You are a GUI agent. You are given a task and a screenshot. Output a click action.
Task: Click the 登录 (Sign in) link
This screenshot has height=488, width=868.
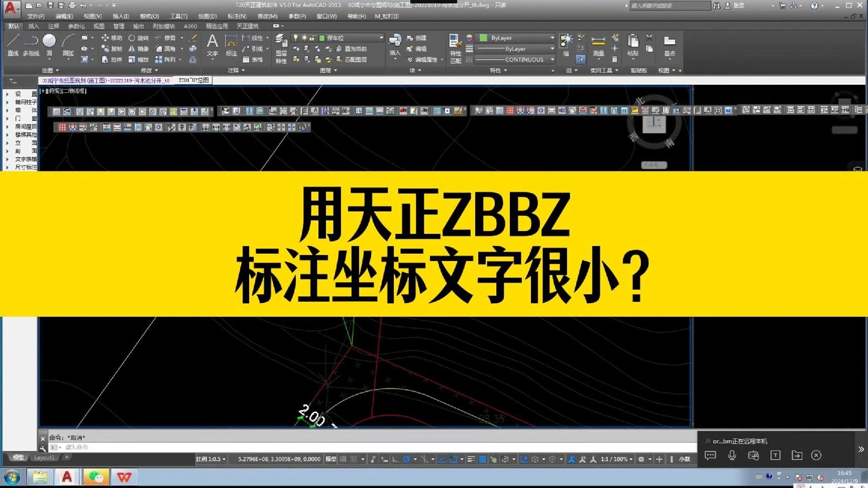tap(739, 6)
